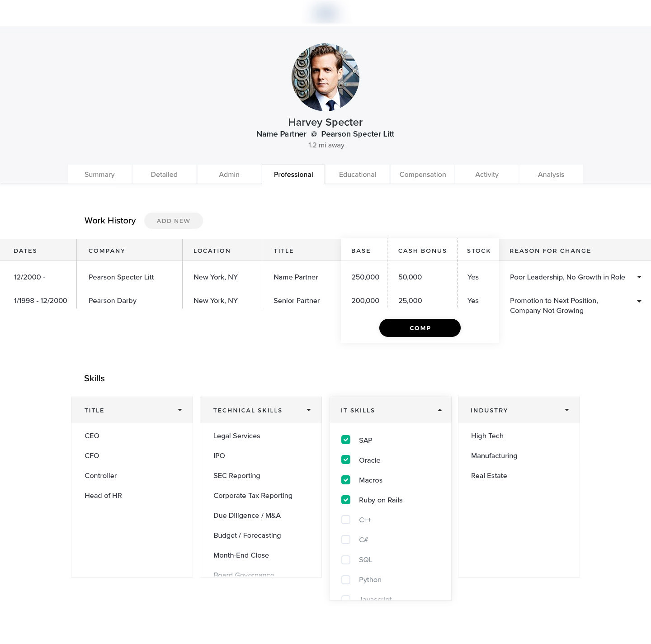The image size is (651, 644).
Task: Click Harvey Specter name heading
Action: coord(325,122)
